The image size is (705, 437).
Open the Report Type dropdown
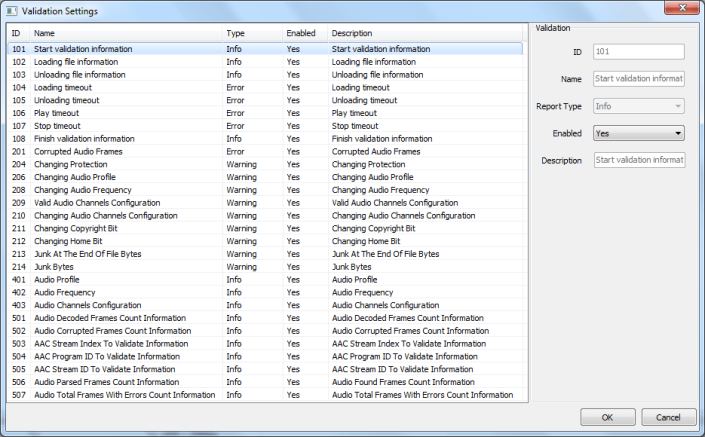point(638,106)
